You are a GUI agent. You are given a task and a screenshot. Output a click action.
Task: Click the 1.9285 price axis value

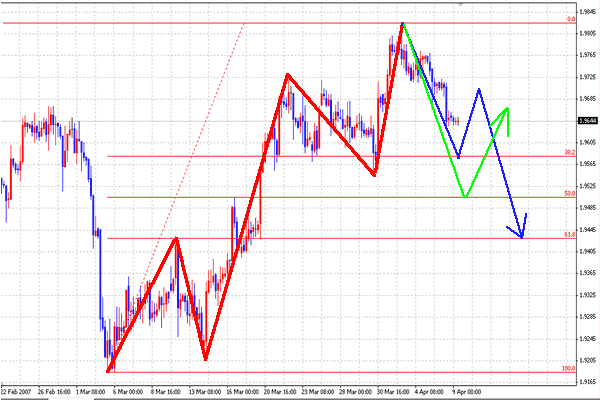pos(588,317)
